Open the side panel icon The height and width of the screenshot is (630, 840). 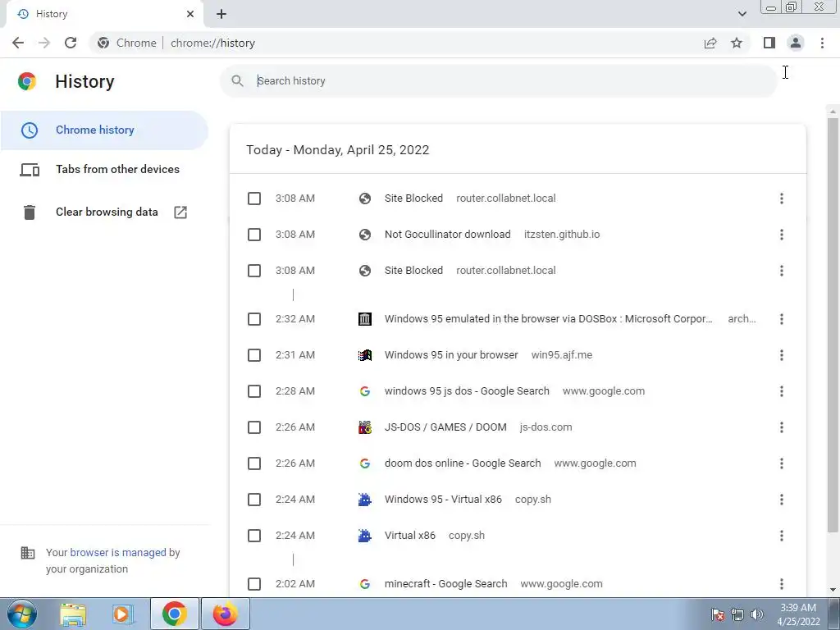(769, 43)
